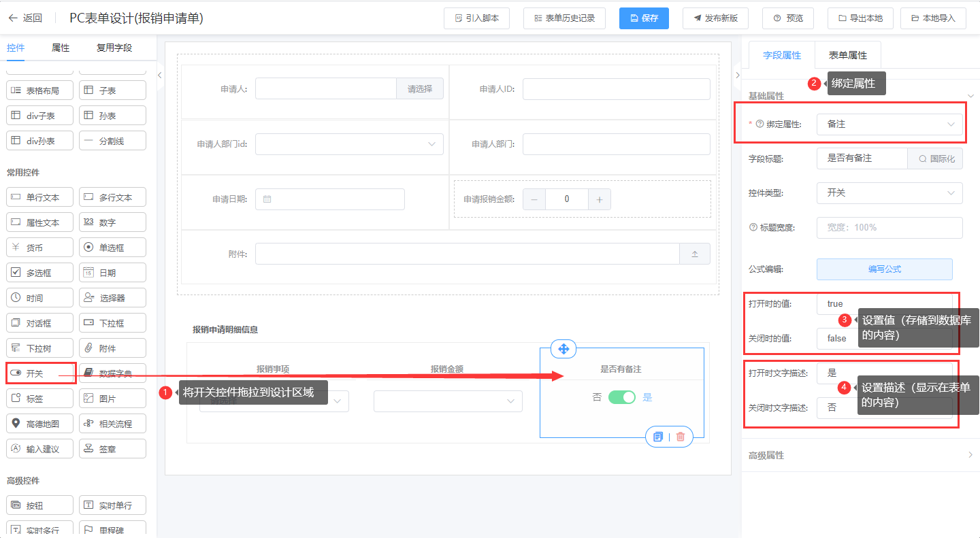Image resolution: width=980 pixels, height=538 pixels.
Task: Click the 编写公式 button
Action: click(884, 269)
